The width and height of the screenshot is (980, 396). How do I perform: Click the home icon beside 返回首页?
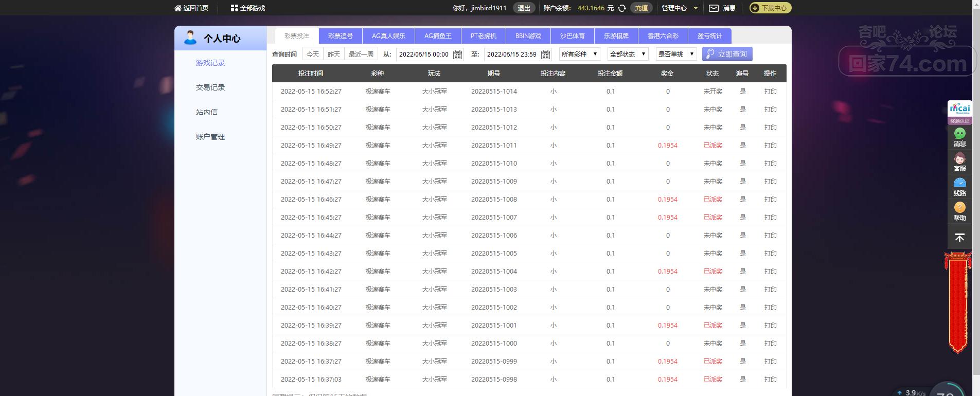(178, 8)
